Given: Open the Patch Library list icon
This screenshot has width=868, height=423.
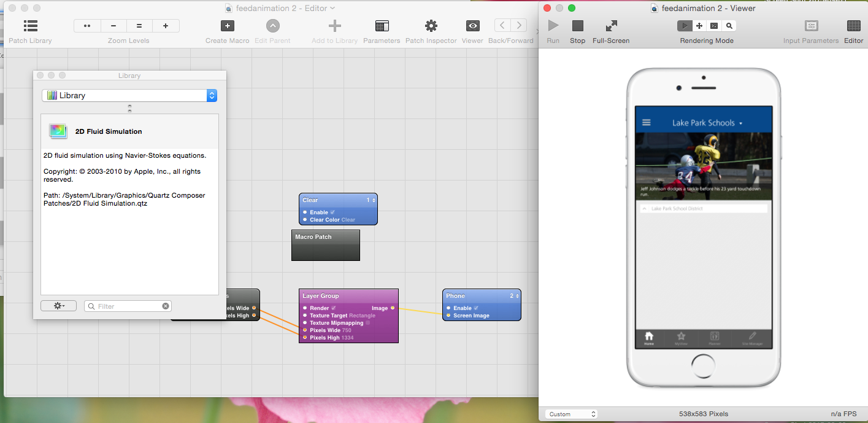Looking at the screenshot, I should pos(30,26).
